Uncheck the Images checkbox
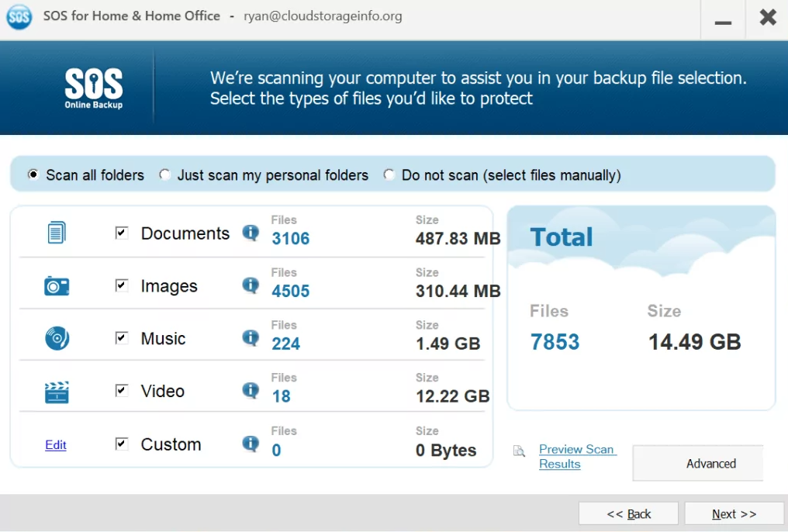Screen dimensions: 788x532 [121, 285]
